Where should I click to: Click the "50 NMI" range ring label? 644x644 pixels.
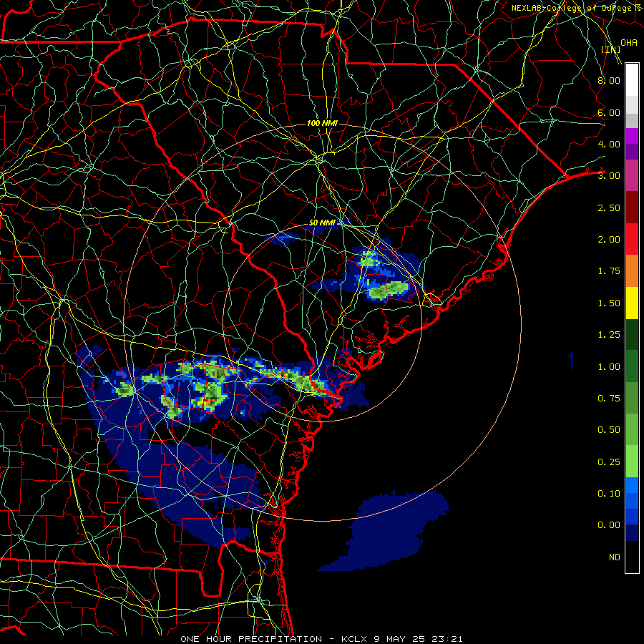pos(322,223)
